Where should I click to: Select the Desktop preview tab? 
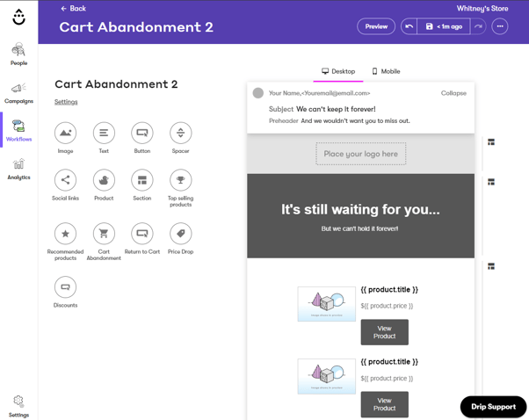(338, 71)
